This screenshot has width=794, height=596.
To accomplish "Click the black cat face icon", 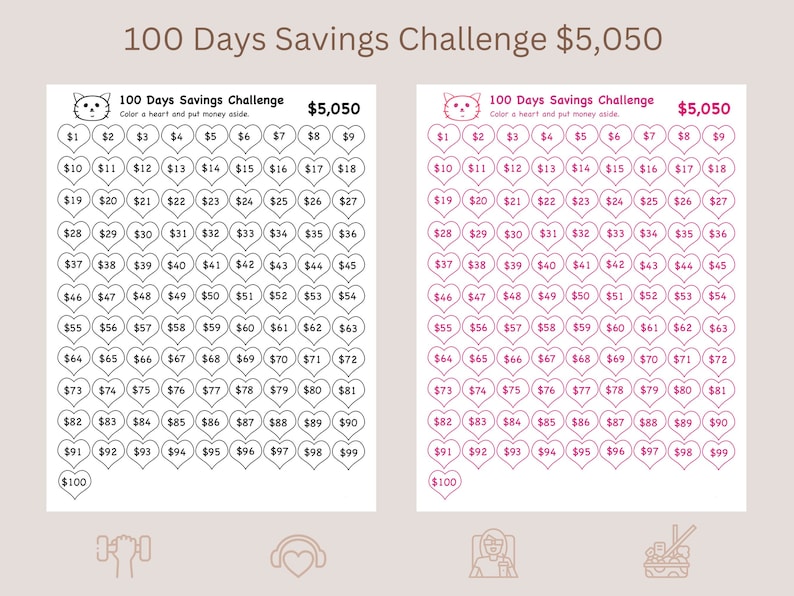I will pyautogui.click(x=92, y=106).
